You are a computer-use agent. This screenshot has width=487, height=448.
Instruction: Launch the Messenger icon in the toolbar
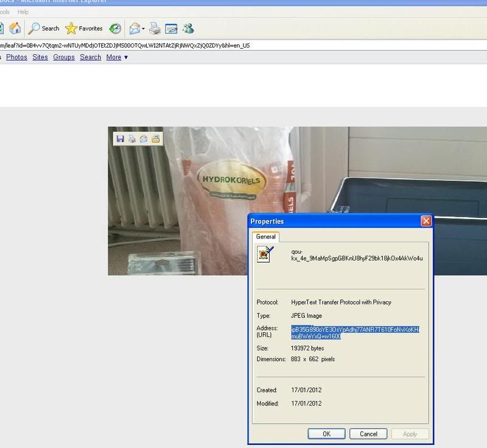188,28
